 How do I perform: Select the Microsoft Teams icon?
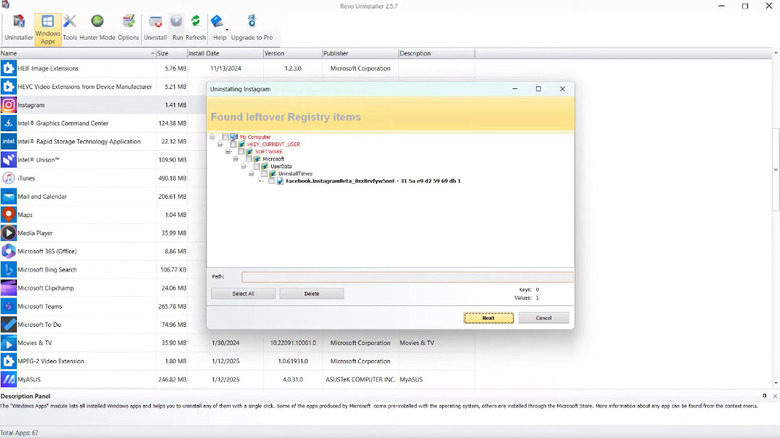pos(8,306)
